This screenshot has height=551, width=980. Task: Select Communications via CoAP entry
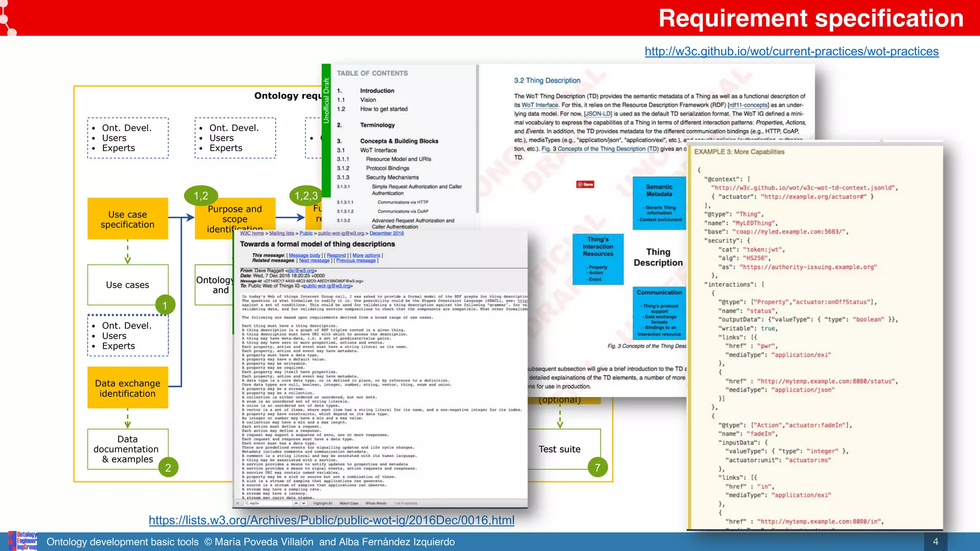tap(403, 211)
